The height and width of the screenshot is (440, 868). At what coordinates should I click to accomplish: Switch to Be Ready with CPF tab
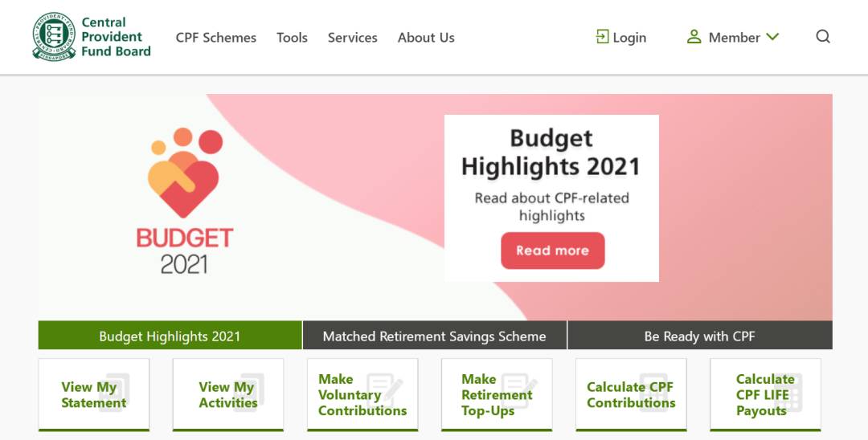pos(699,336)
